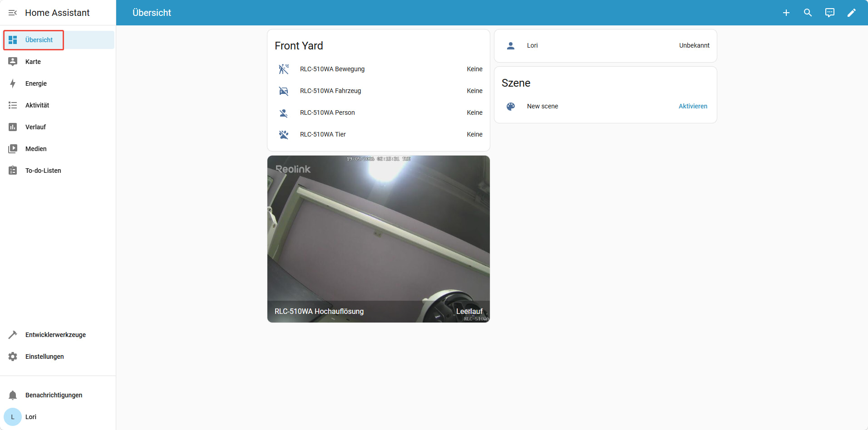Click the Keine state of Bewegung
868x430 pixels.
474,69
